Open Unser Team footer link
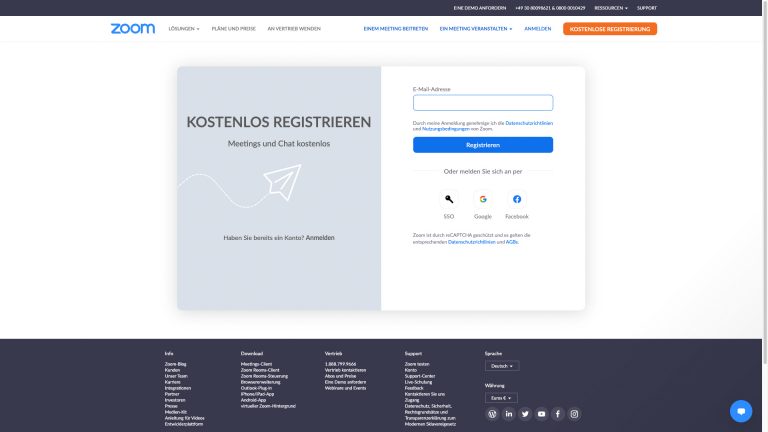The height and width of the screenshot is (432, 768). click(x=176, y=376)
